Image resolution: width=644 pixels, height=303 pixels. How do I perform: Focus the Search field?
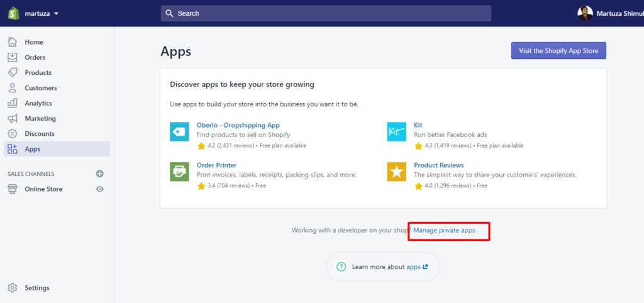326,14
